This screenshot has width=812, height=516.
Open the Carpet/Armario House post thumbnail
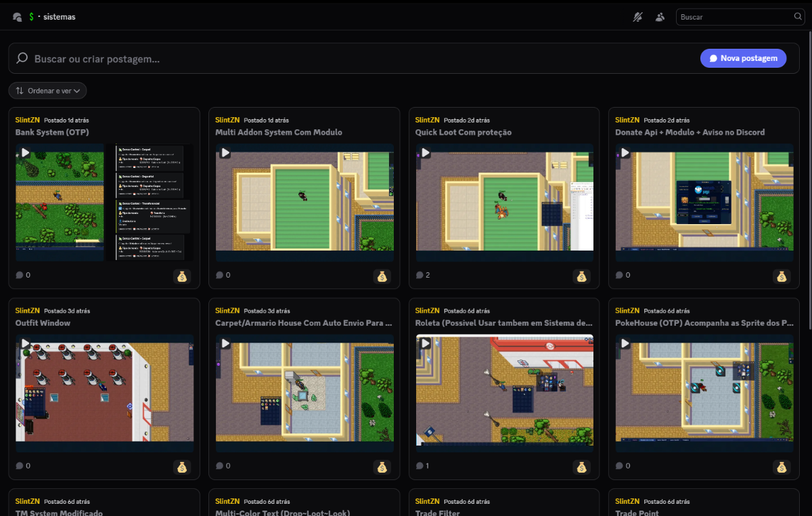(x=304, y=393)
